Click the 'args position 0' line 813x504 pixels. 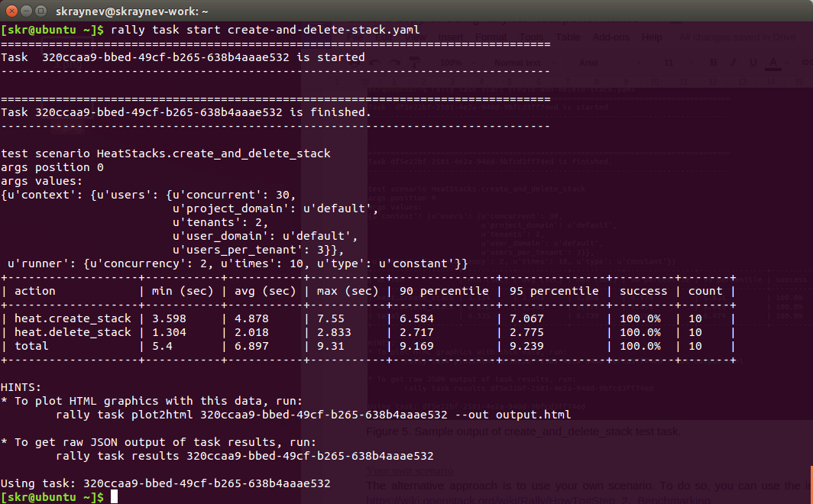pos(53,167)
